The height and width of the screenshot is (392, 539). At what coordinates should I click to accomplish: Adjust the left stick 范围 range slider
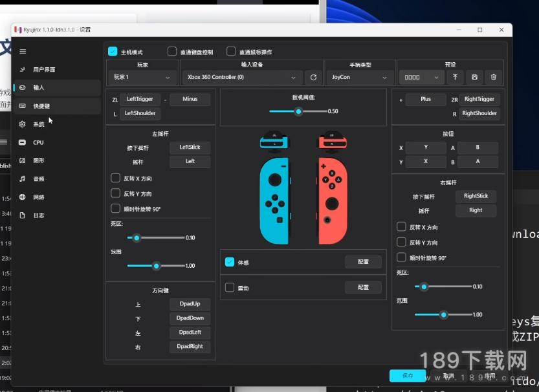pos(156,266)
